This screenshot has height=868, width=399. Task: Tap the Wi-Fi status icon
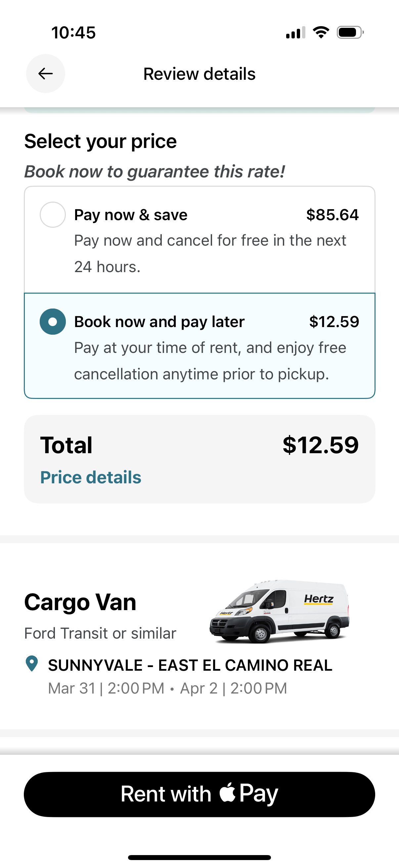pos(321,32)
